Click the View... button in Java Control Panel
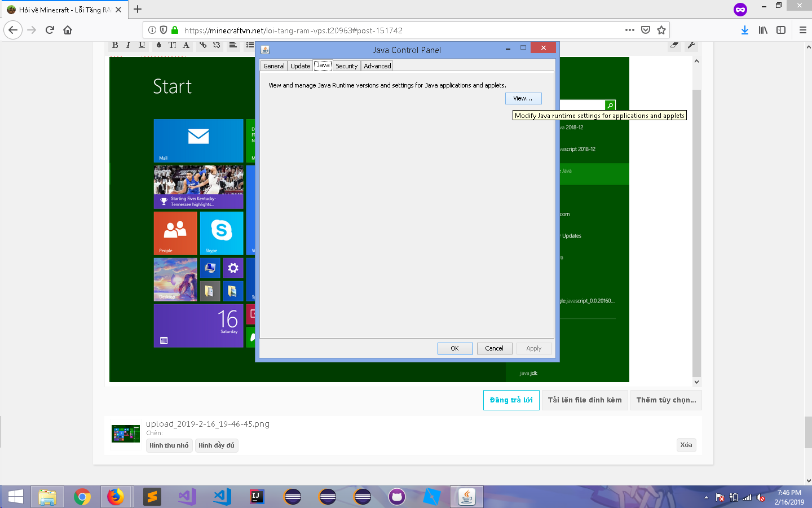 click(523, 98)
